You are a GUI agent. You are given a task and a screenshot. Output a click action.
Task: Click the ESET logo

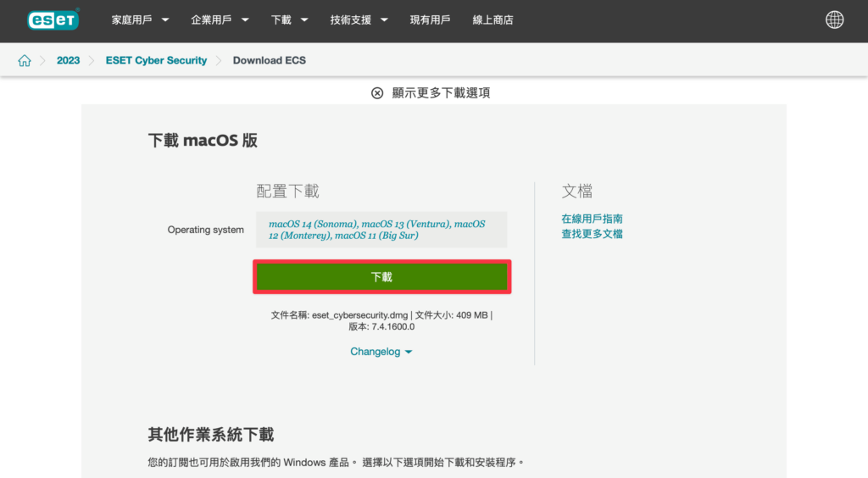pos(53,20)
